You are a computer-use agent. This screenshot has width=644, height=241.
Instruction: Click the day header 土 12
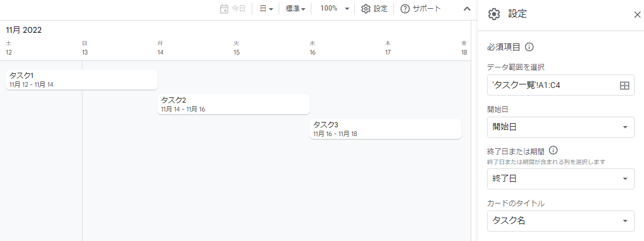(9, 47)
